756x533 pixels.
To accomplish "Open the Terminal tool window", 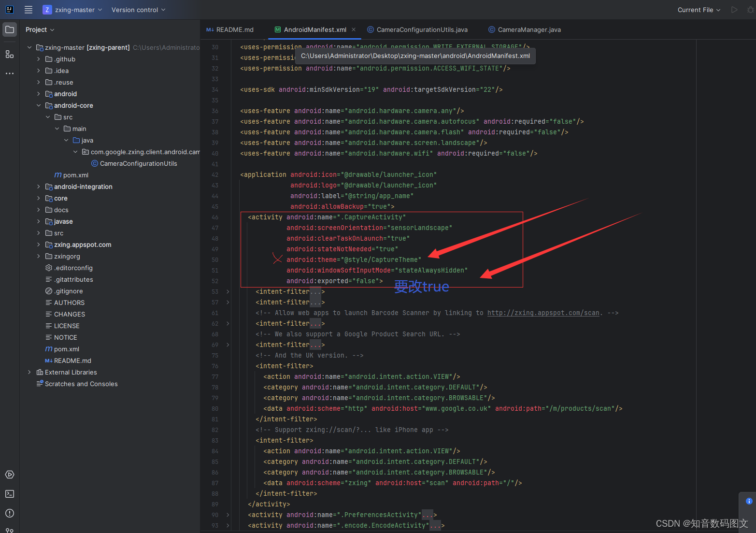I will 10,494.
